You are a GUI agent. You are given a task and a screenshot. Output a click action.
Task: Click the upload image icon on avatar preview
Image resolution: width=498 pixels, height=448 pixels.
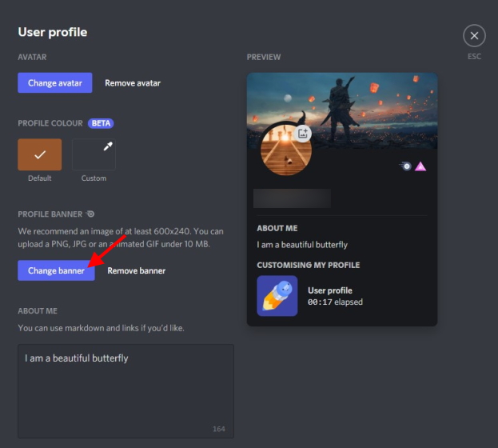(x=303, y=134)
